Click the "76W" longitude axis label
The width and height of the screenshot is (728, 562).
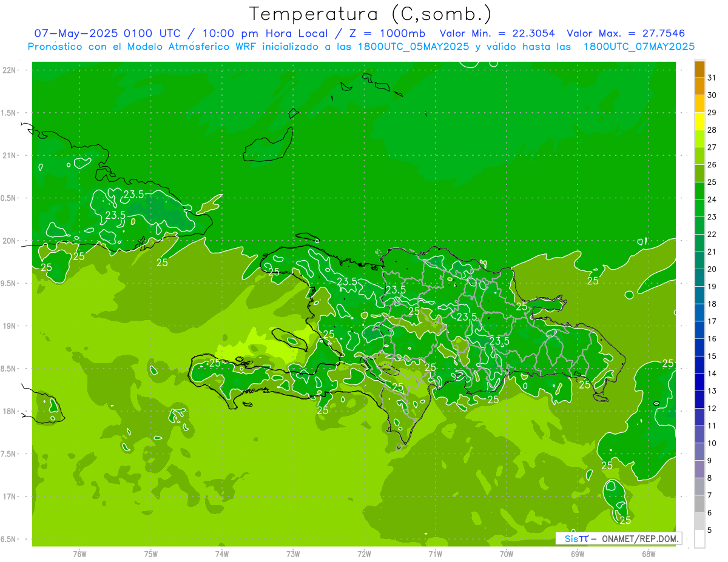79,554
